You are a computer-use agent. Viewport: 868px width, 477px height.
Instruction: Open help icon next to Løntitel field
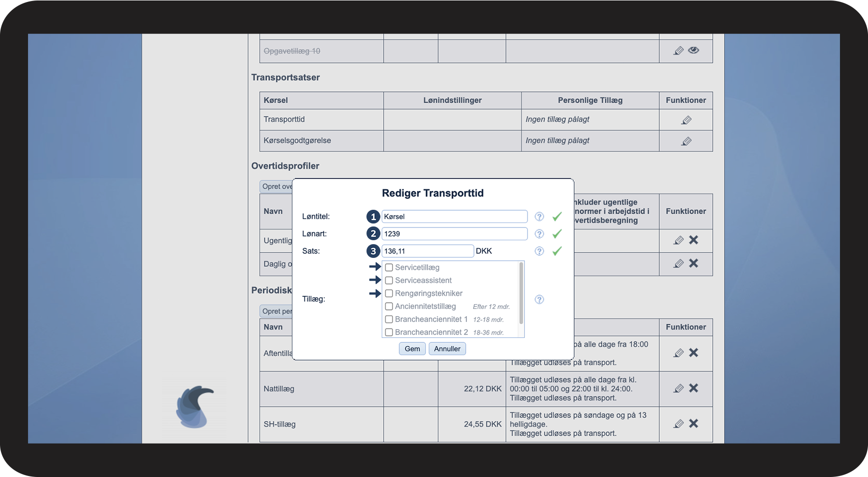click(539, 217)
